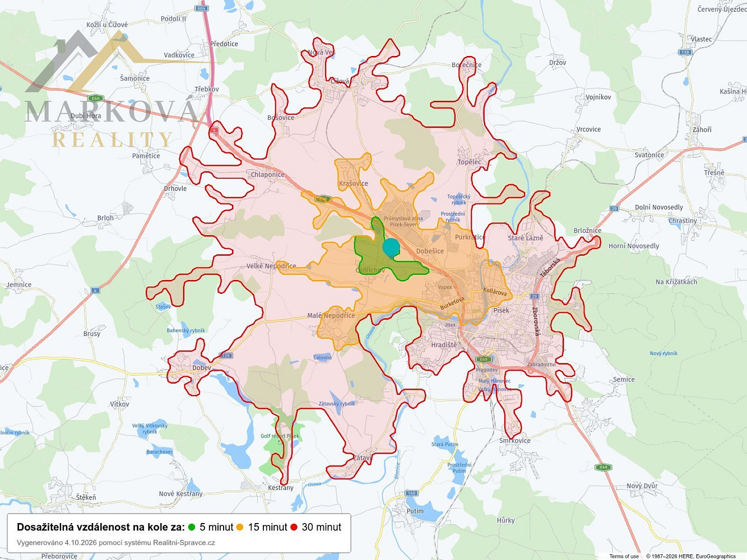The height and width of the screenshot is (560, 747).
Task: Click the Semice map label
Action: pos(624,379)
